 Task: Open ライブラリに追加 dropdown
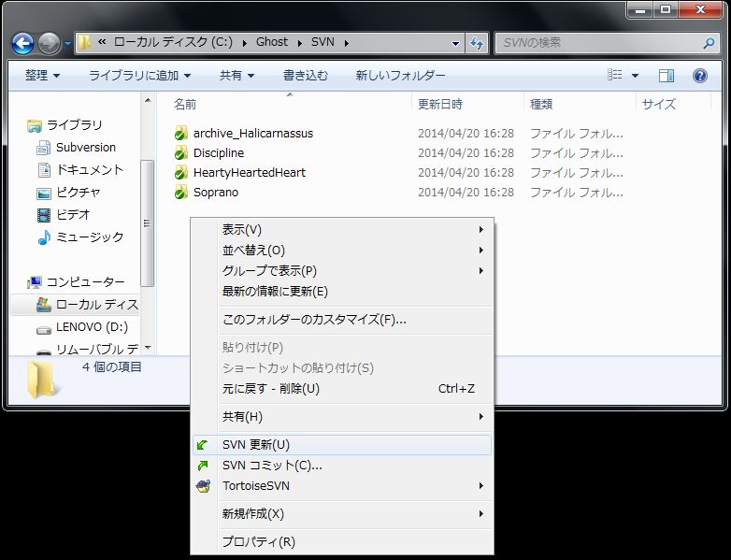(140, 76)
